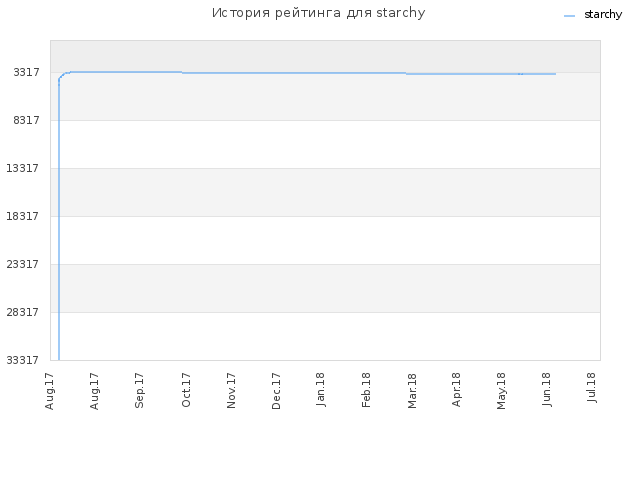
Task: Click the 23317 y-axis label
Action: point(22,264)
